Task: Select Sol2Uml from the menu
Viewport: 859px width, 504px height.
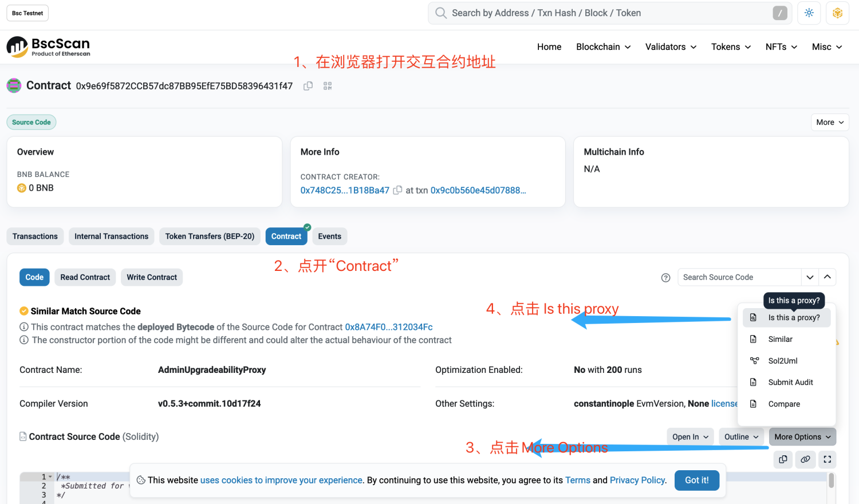Action: (787, 361)
